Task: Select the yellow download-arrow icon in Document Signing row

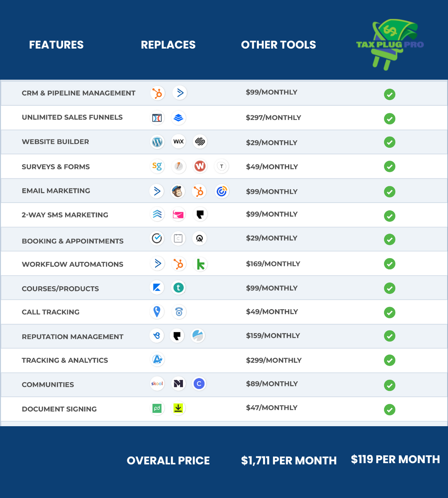Action: (x=178, y=408)
